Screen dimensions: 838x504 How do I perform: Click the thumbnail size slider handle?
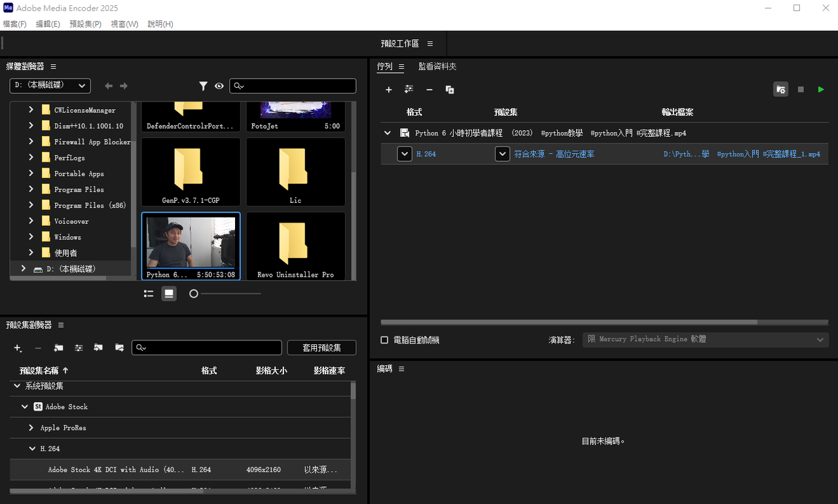tap(194, 294)
